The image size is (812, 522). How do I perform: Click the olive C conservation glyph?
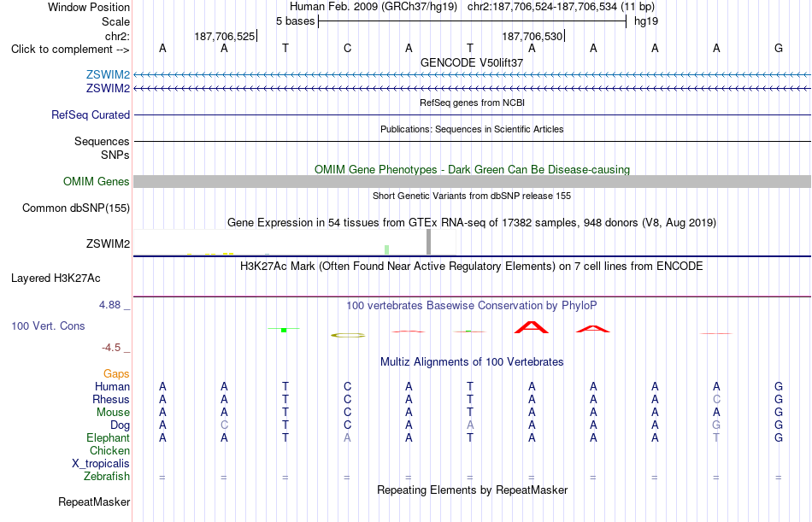click(x=348, y=336)
